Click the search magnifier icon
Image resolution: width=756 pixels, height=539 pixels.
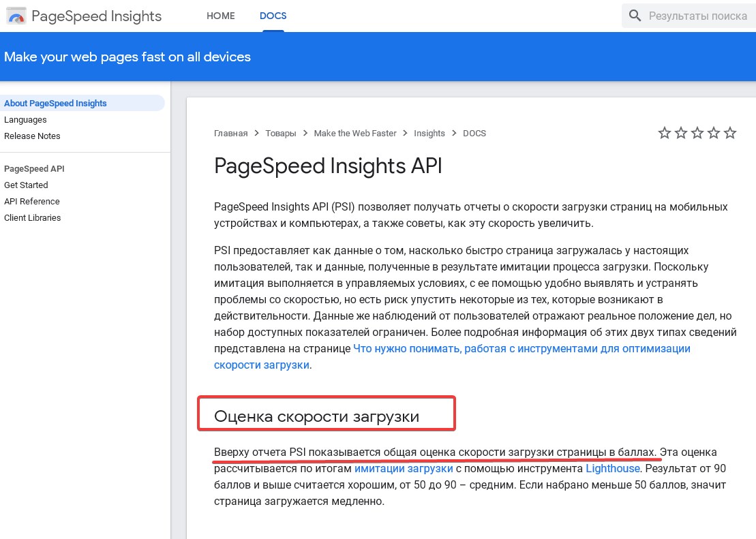[x=635, y=16]
